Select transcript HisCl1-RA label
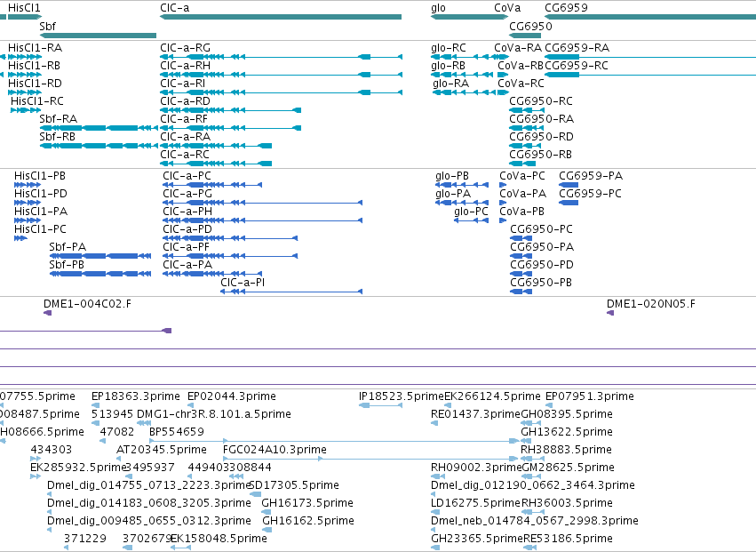Viewport: 756px width, 552px height. click(36, 48)
